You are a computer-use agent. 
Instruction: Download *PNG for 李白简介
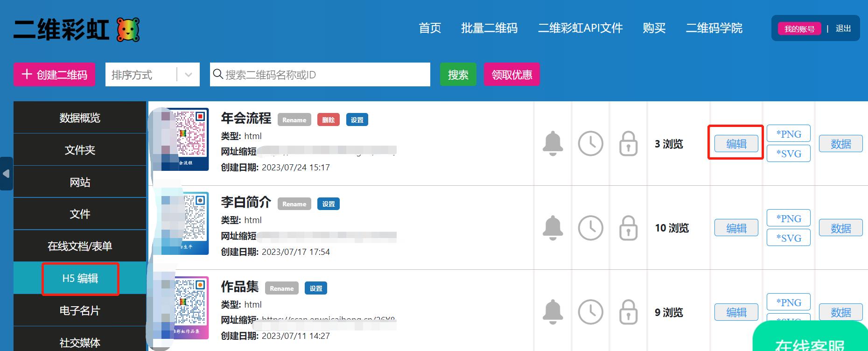788,218
